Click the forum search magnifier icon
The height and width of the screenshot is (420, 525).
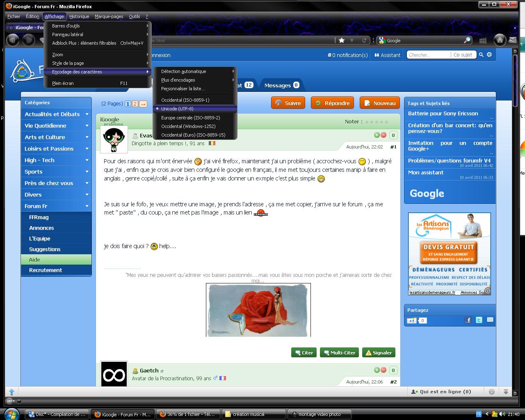(482, 55)
